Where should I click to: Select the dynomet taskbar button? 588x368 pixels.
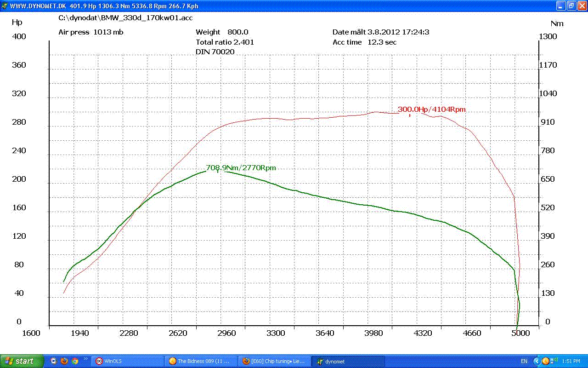pyautogui.click(x=347, y=361)
